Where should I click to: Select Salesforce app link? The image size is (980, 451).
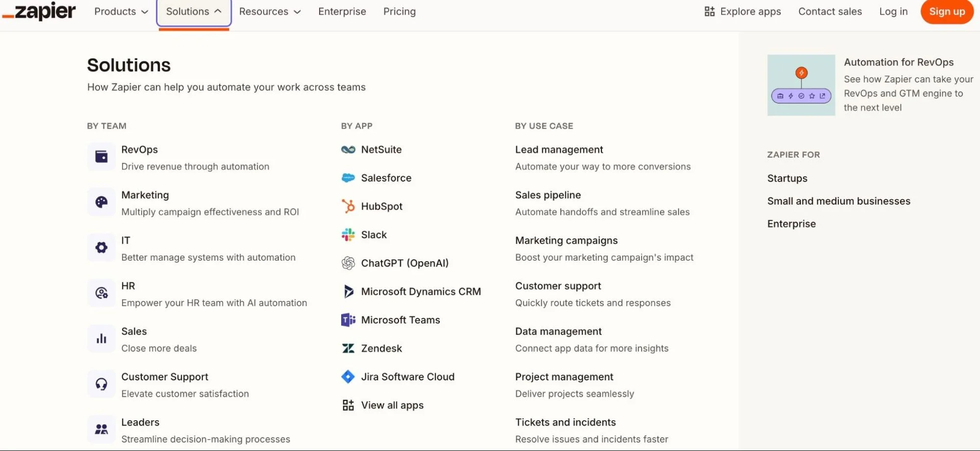(x=386, y=178)
